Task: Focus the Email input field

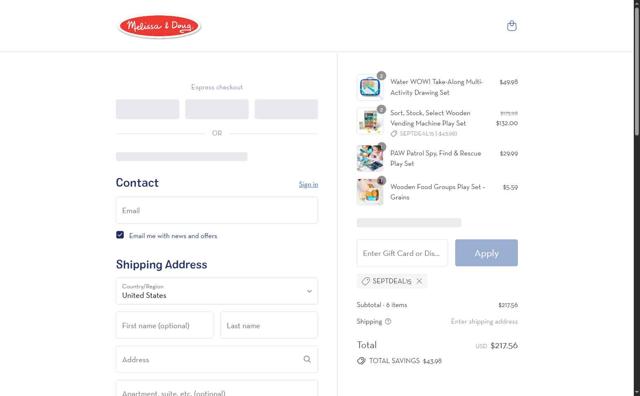Action: pos(217,211)
